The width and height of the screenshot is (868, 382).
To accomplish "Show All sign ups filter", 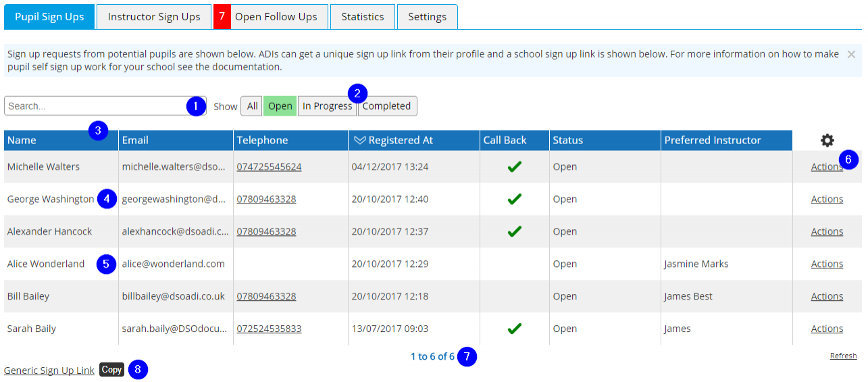I will coord(252,106).
